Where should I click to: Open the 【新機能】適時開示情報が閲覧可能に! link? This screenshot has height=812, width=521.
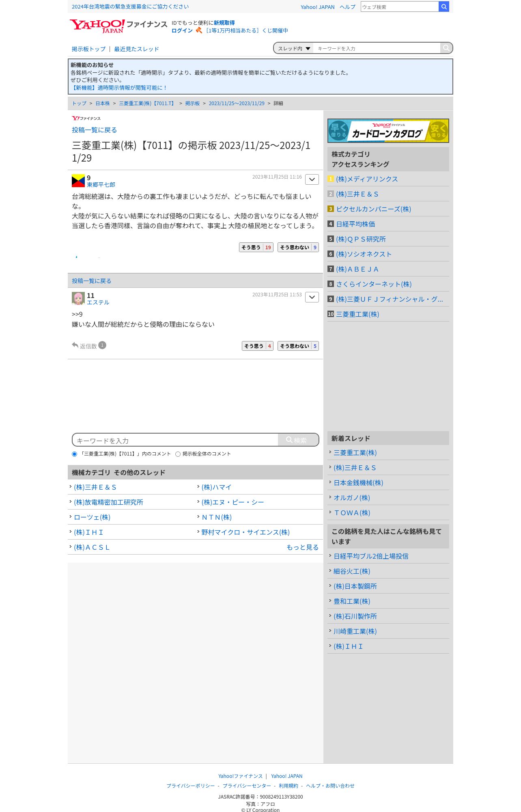click(119, 88)
